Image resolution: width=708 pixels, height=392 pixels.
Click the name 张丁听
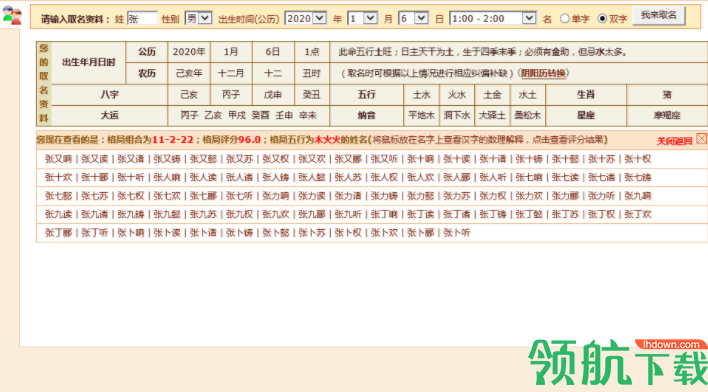94,233
